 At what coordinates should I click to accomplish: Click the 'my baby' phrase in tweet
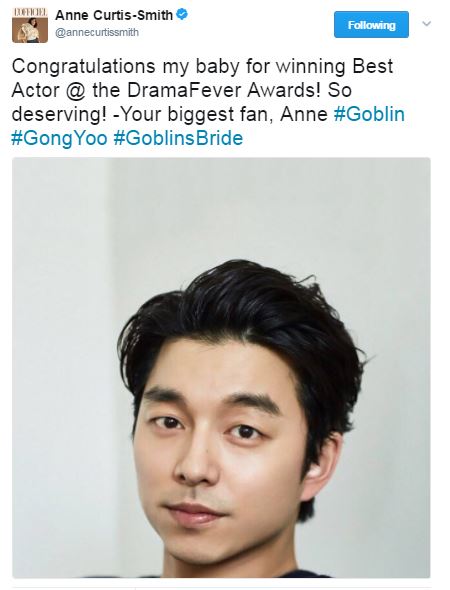tap(201, 67)
